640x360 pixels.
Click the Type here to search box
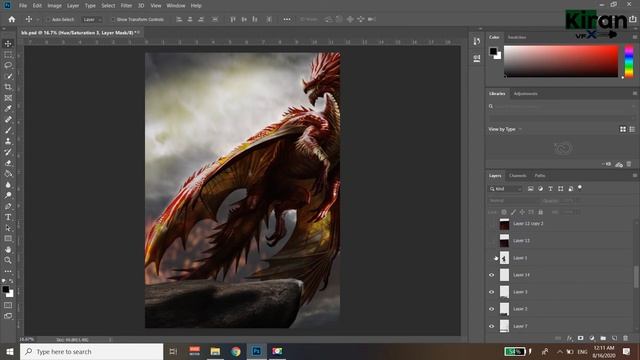click(x=91, y=351)
